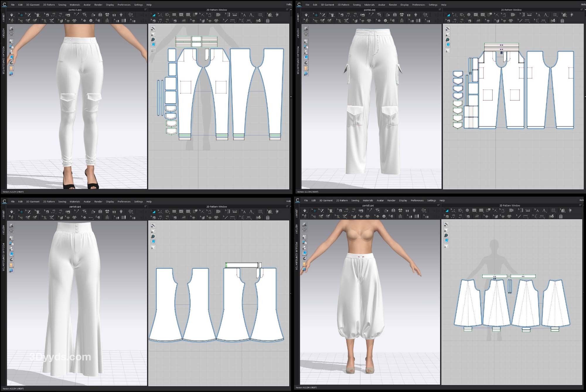Expand the LIBRARY side panel in top-left window
The width and height of the screenshot is (586, 392).
click(x=4, y=18)
